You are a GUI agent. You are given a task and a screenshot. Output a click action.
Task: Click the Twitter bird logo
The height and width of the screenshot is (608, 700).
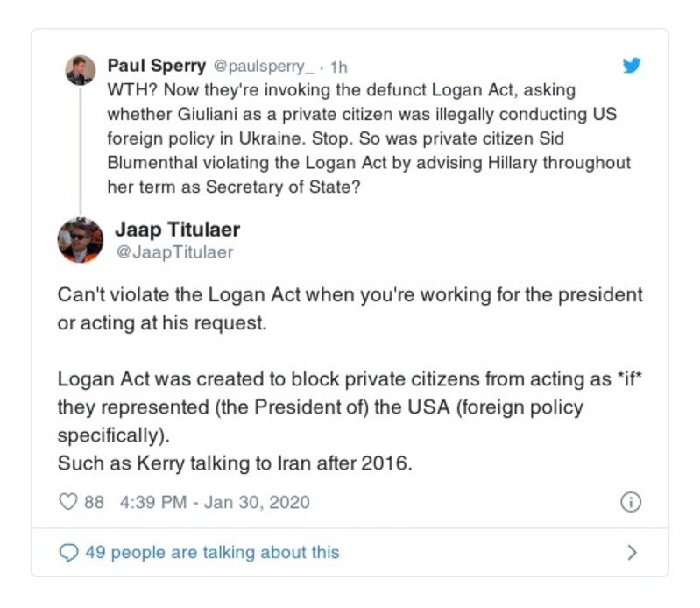pos(632,66)
